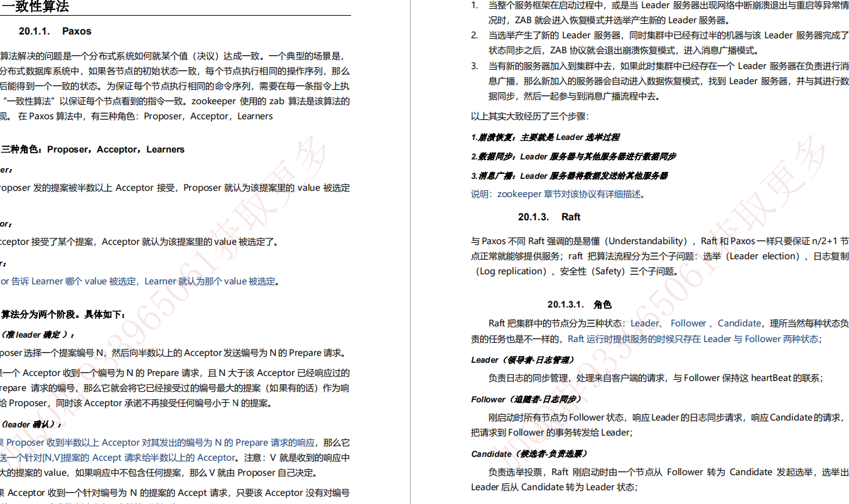The height and width of the screenshot is (504, 849).
Task: Click the line "2.数据同步：Leader 服务器与其他服务器进行数据同步"
Action: coord(573,156)
